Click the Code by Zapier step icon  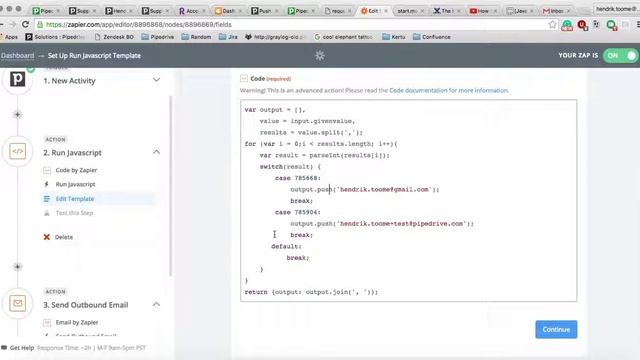pyautogui.click(x=47, y=170)
